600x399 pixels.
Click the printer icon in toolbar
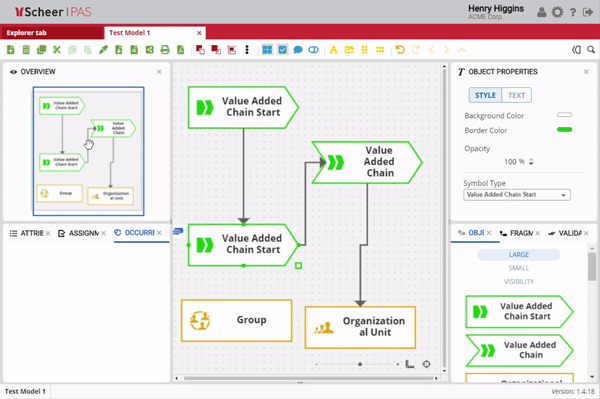click(x=165, y=50)
